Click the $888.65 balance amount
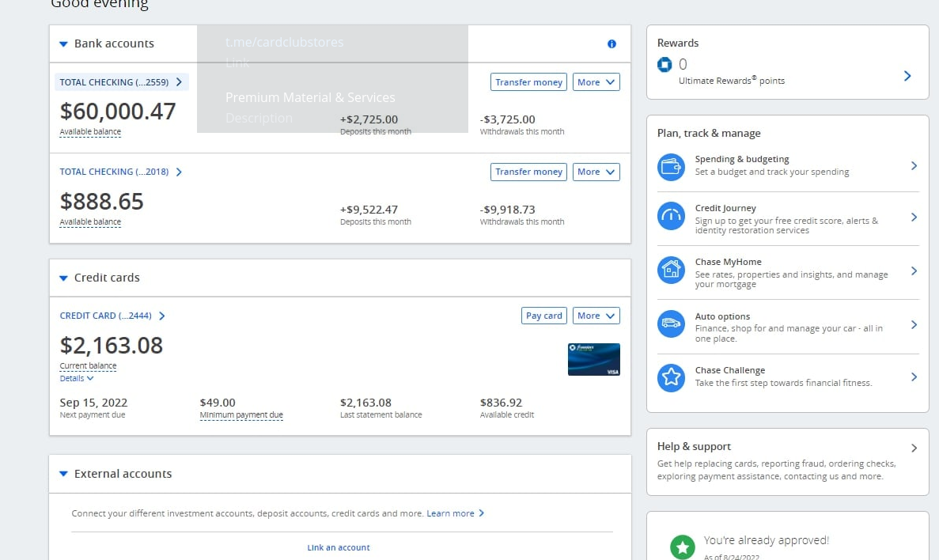The image size is (939, 560). (x=102, y=202)
